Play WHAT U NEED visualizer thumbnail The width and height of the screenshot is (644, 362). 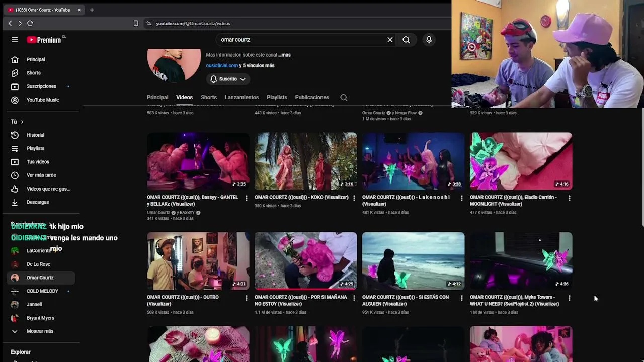[521, 261]
